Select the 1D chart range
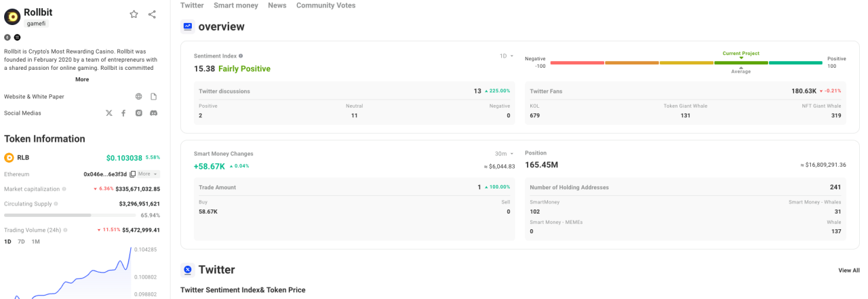This screenshot has width=868, height=299. 7,241
